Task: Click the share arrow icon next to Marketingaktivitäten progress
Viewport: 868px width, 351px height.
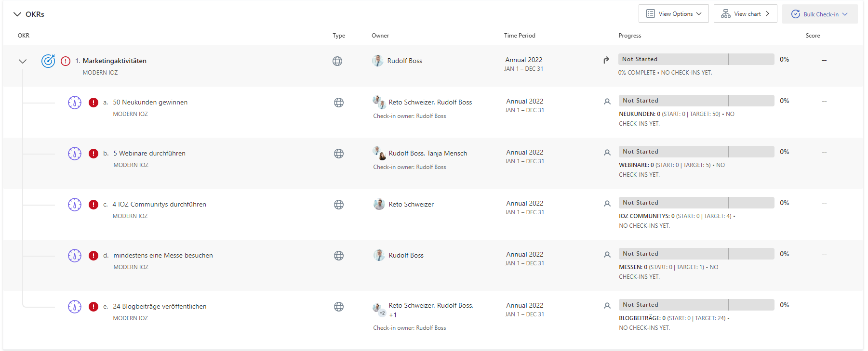Action: click(x=606, y=60)
